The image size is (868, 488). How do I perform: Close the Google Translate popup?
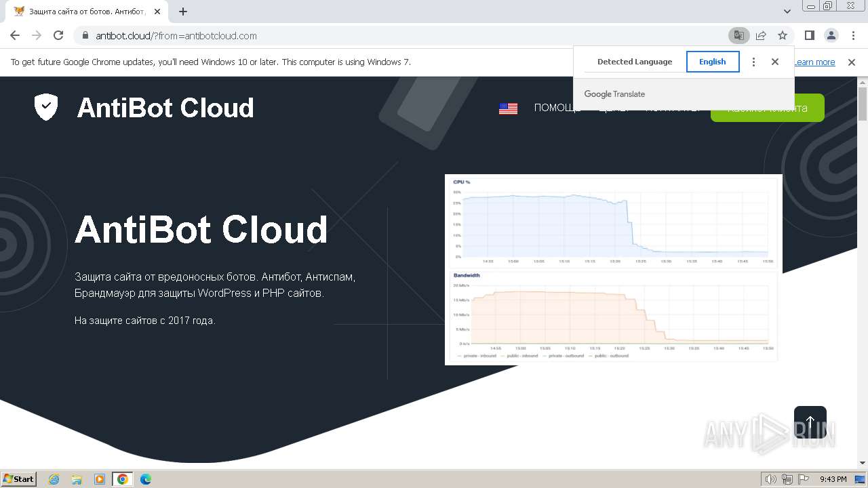point(775,62)
